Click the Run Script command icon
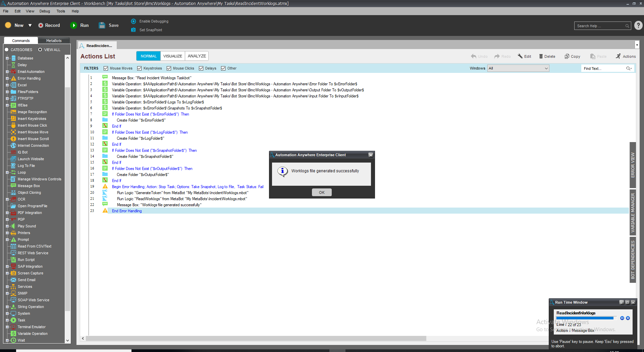 [13, 260]
